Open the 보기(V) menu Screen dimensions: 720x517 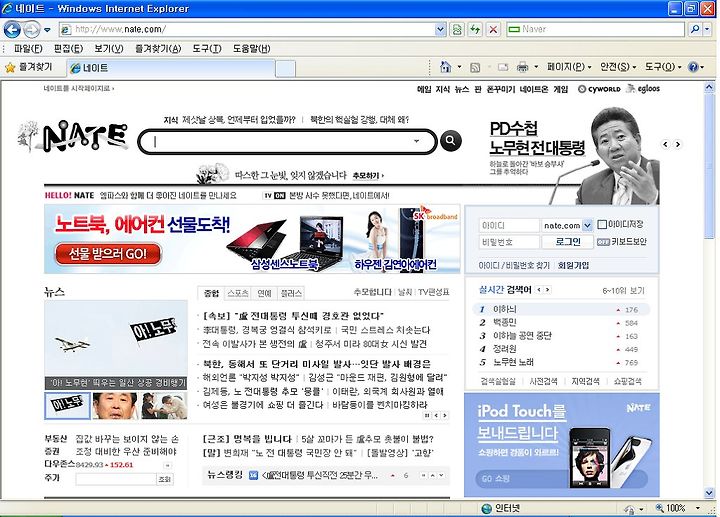109,49
